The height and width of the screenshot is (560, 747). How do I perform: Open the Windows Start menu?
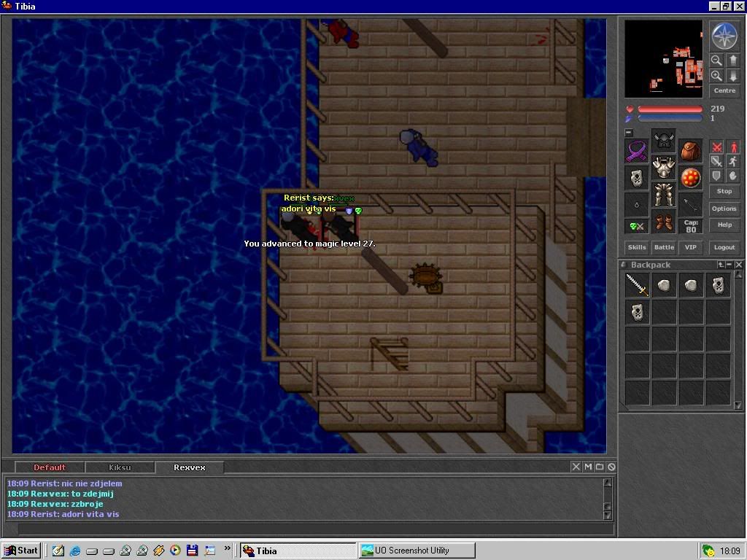coord(21,551)
